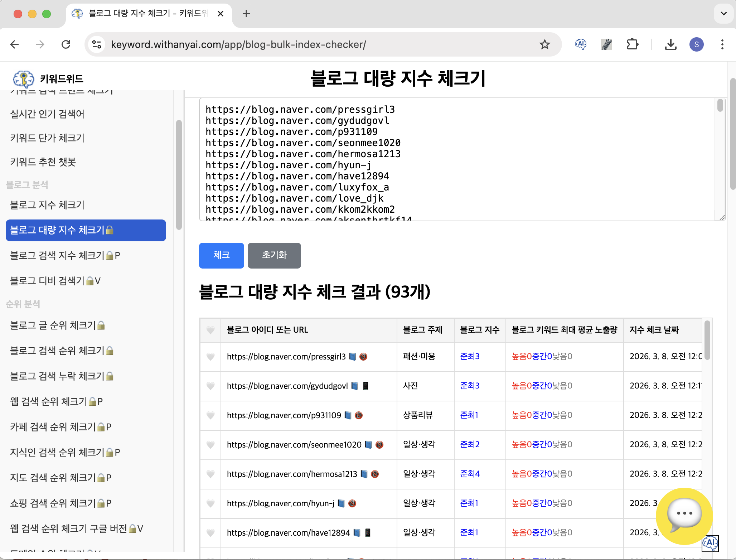Select 블로그 지수 체크기 in sidebar
The height and width of the screenshot is (560, 736).
pyautogui.click(x=47, y=205)
